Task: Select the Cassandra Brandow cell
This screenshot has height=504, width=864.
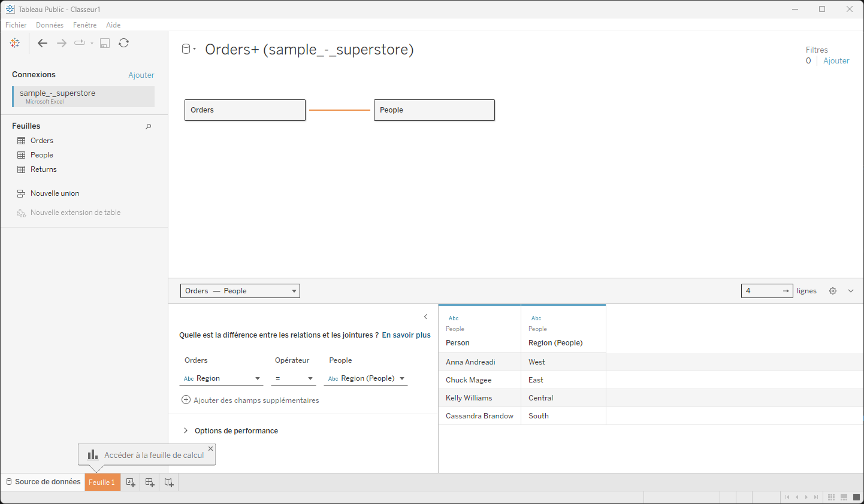Action: tap(479, 416)
